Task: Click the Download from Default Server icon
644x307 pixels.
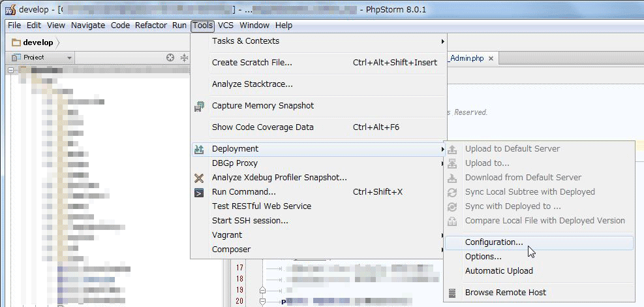Action: 452,178
